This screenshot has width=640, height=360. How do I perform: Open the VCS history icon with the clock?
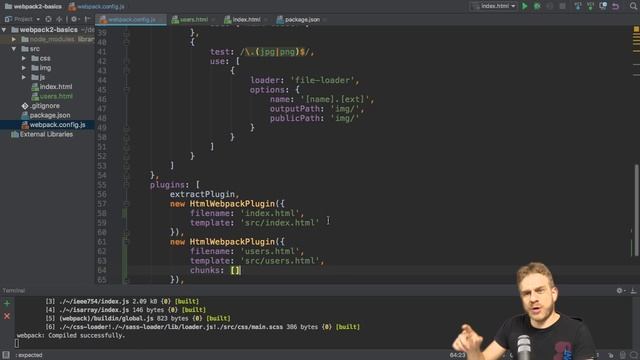coord(603,6)
